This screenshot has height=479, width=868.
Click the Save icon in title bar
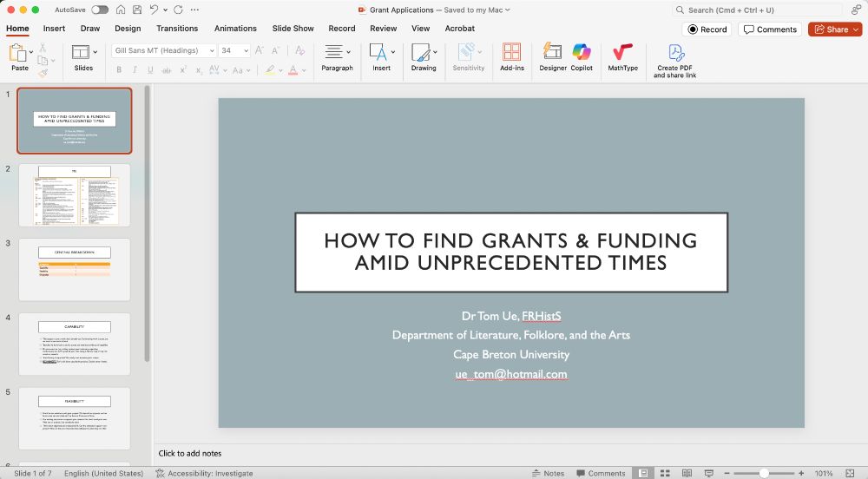137,10
